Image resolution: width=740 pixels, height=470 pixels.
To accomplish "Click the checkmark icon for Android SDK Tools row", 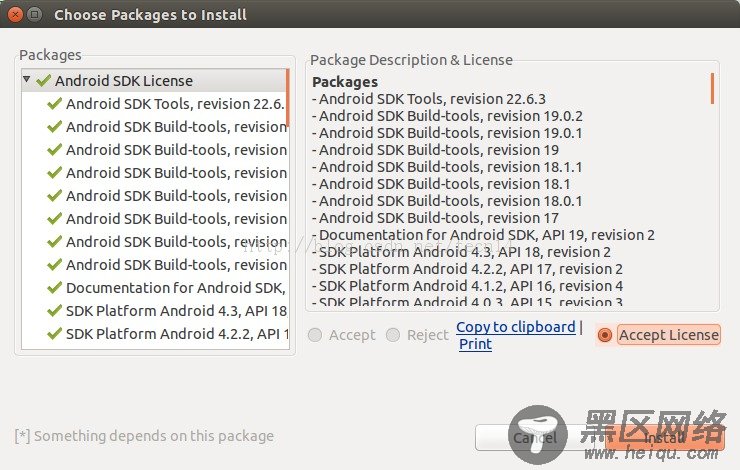I will (54, 103).
